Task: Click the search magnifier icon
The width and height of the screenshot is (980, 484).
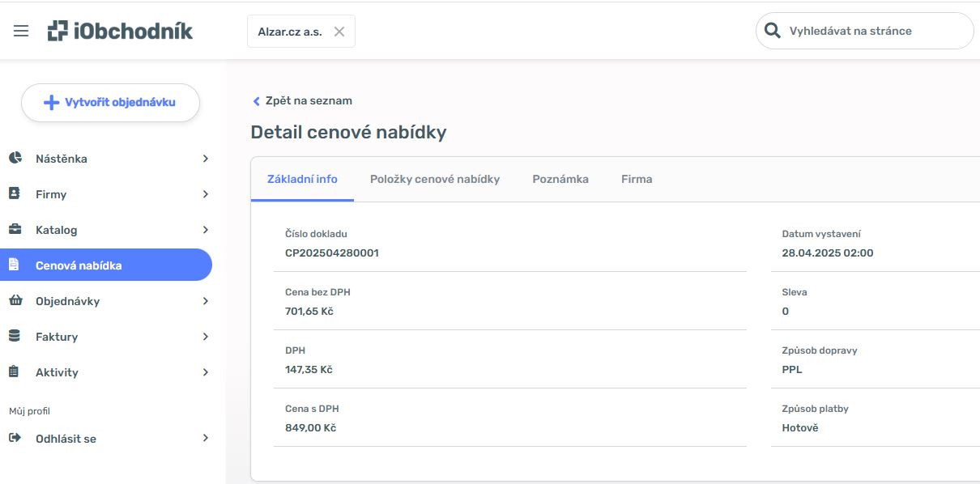Action: pyautogui.click(x=773, y=31)
